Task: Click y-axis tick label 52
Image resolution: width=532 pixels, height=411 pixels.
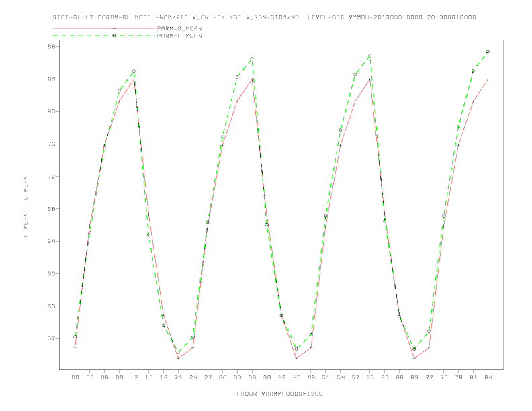Action: (x=52, y=338)
